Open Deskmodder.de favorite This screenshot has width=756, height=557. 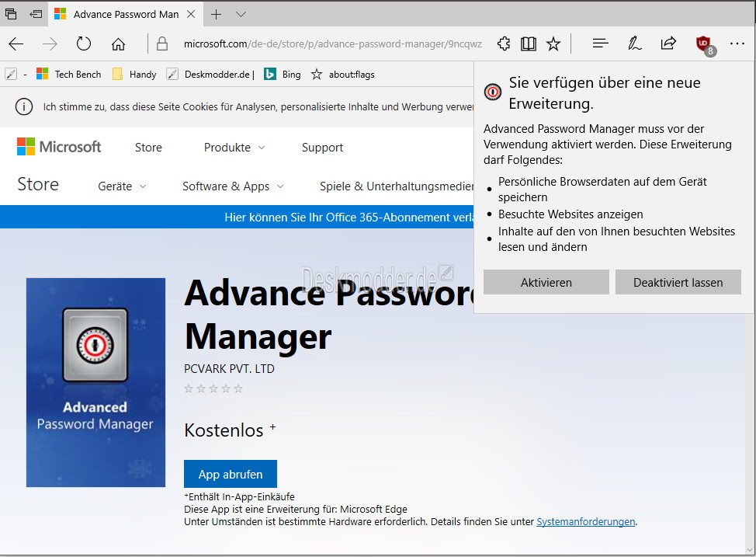(x=210, y=75)
